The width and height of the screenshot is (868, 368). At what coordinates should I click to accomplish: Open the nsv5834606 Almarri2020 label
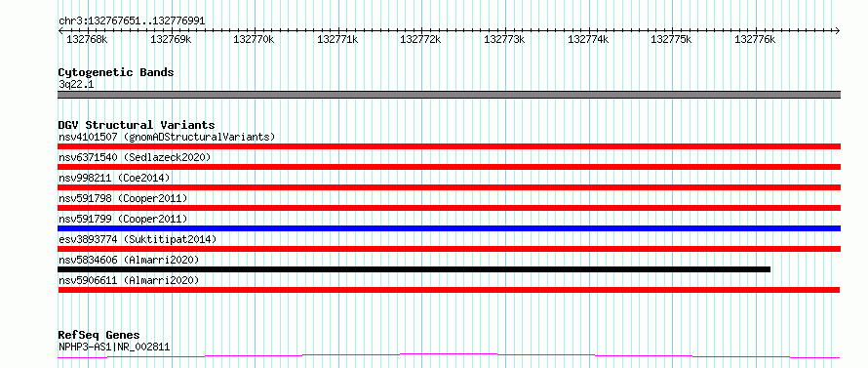pyautogui.click(x=129, y=260)
